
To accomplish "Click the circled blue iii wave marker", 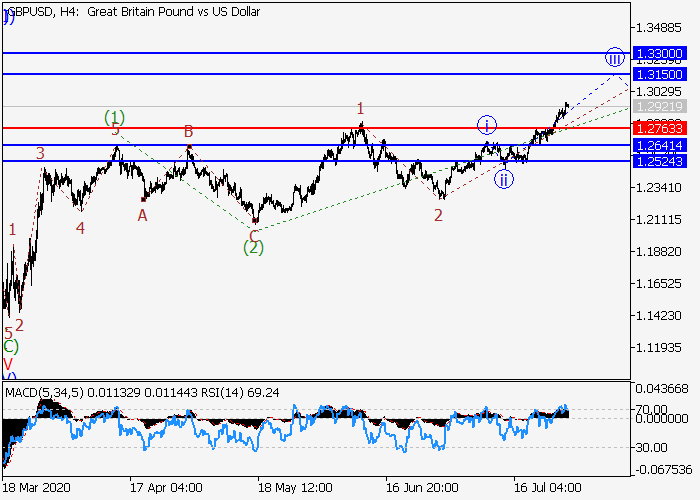I will coord(614,57).
